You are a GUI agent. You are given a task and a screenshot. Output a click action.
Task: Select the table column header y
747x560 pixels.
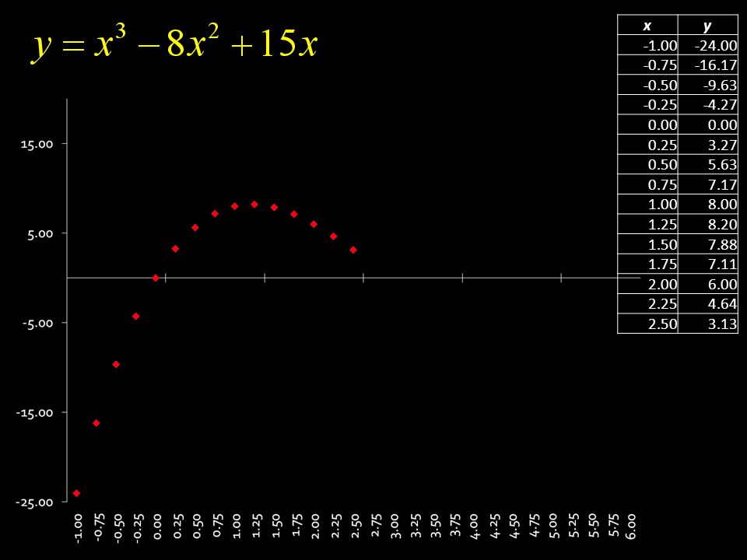click(707, 25)
